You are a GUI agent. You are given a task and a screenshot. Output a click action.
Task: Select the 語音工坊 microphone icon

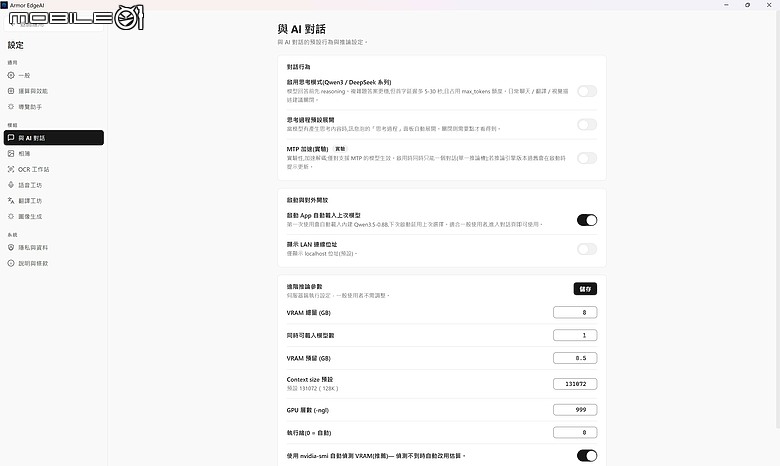pyautogui.click(x=11, y=185)
